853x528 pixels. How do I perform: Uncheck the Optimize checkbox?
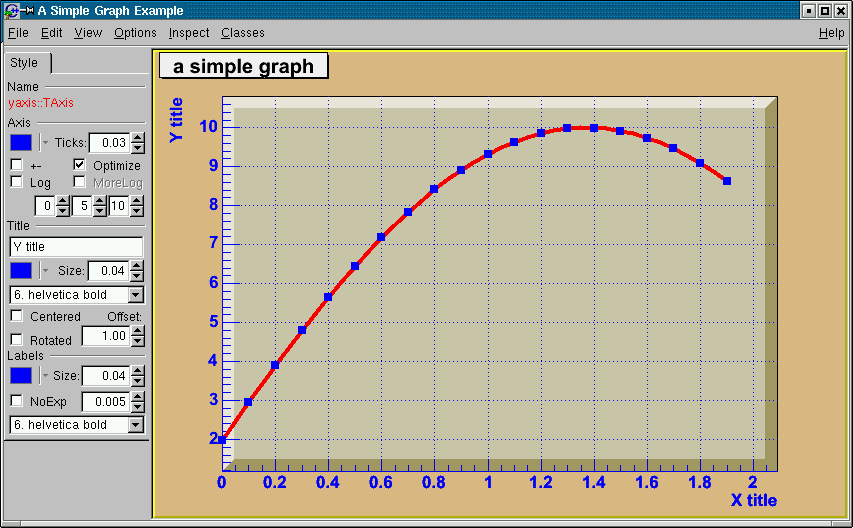pyautogui.click(x=80, y=164)
